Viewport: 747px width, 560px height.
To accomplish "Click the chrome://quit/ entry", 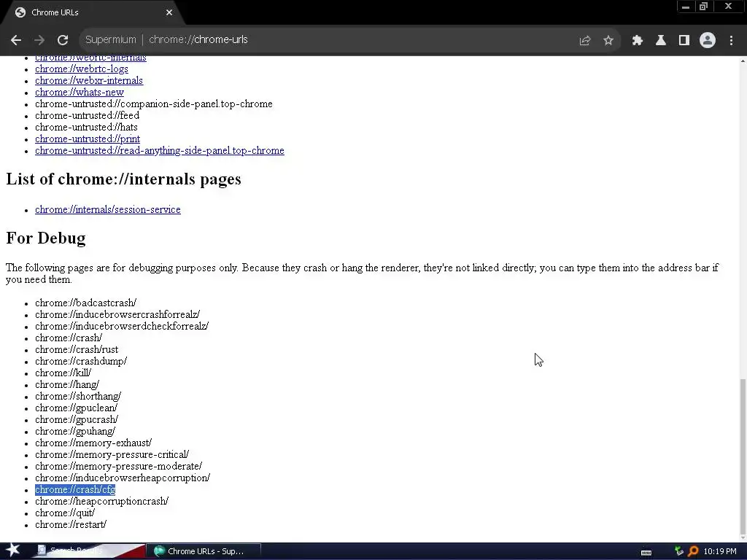I will tap(65, 513).
